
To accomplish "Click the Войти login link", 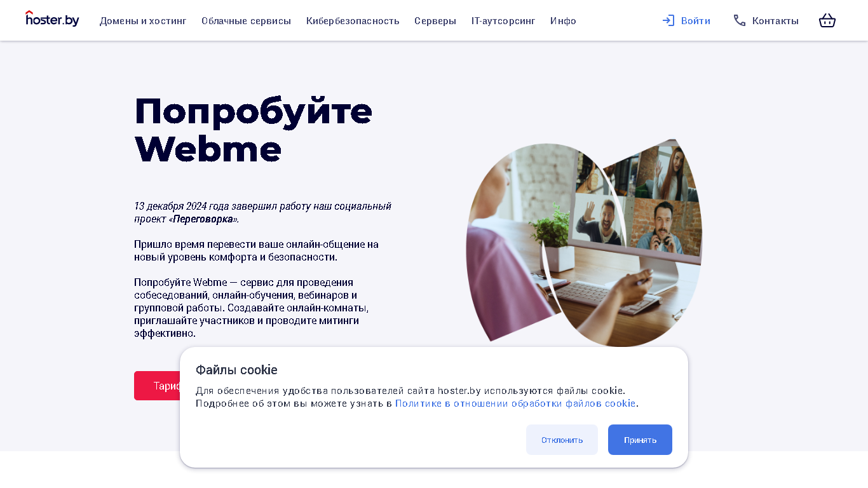I will pos(695,21).
